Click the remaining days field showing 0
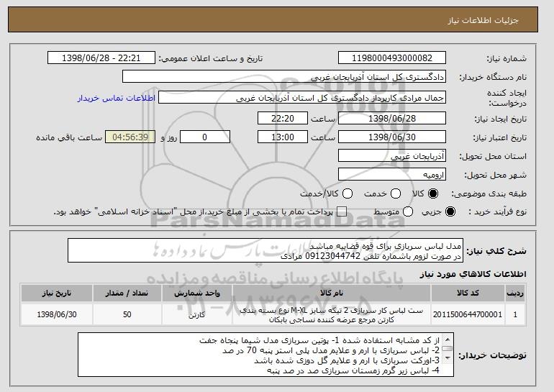The height and width of the screenshot is (392, 554). point(205,137)
